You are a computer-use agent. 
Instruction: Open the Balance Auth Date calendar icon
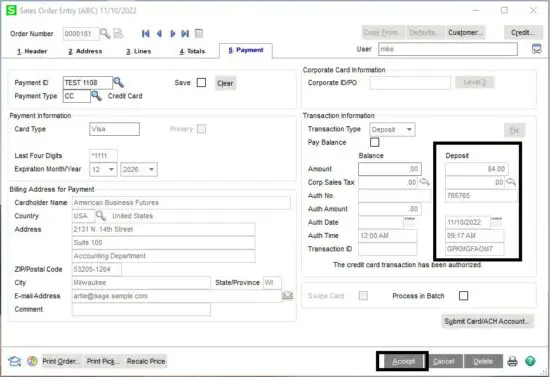[x=410, y=221]
